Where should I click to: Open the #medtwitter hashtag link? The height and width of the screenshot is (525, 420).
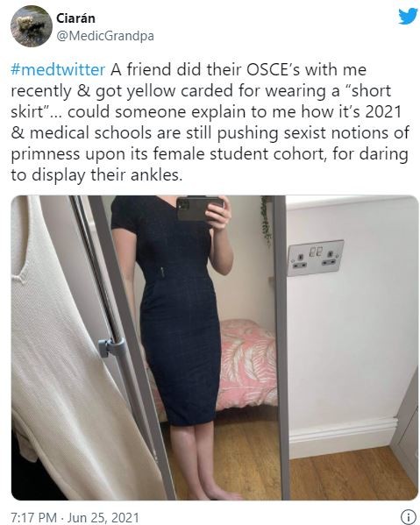(x=58, y=70)
